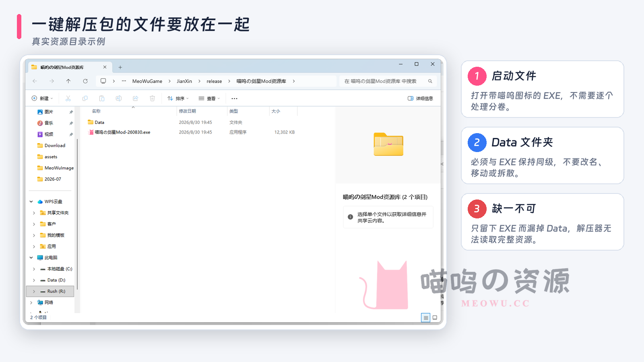Click the Forward navigation arrow
The image size is (644, 362).
pyautogui.click(x=52, y=81)
